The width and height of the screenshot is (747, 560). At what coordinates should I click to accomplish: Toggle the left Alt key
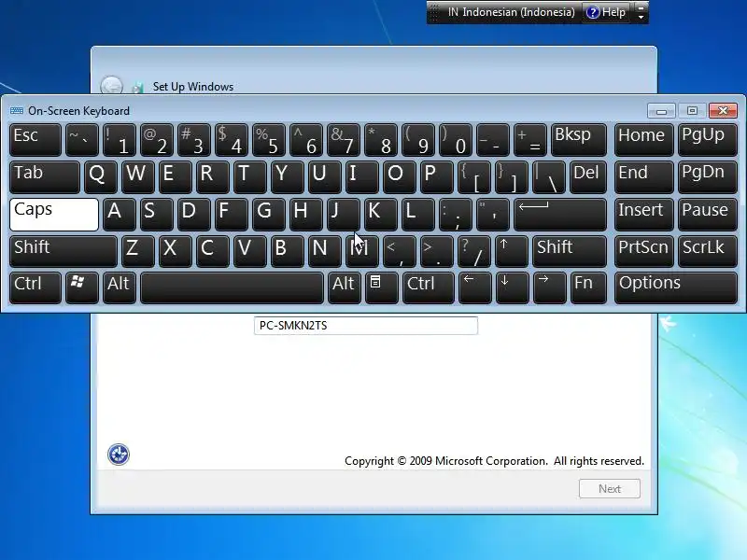[x=120, y=287]
